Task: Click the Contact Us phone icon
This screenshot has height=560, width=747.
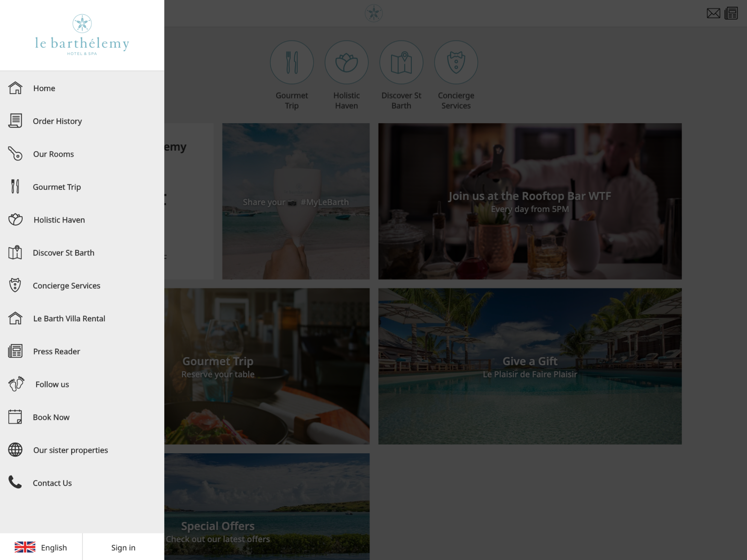Action: 15,482
